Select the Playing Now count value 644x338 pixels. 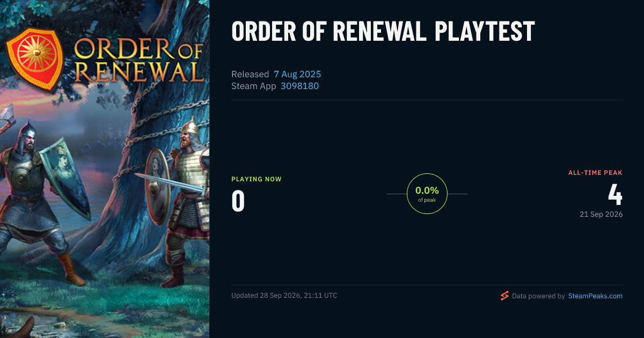238,201
